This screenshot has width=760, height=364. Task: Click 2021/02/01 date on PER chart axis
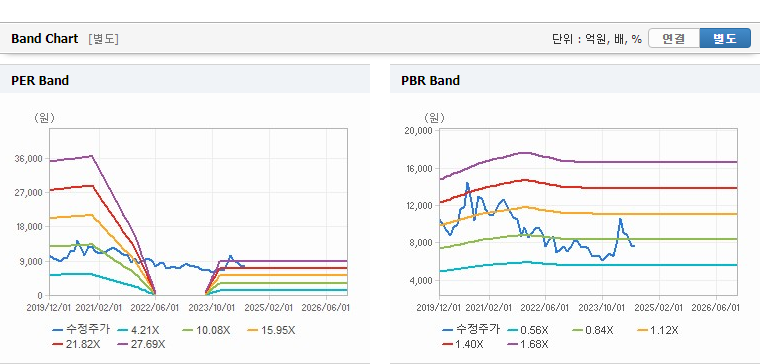coord(99,308)
